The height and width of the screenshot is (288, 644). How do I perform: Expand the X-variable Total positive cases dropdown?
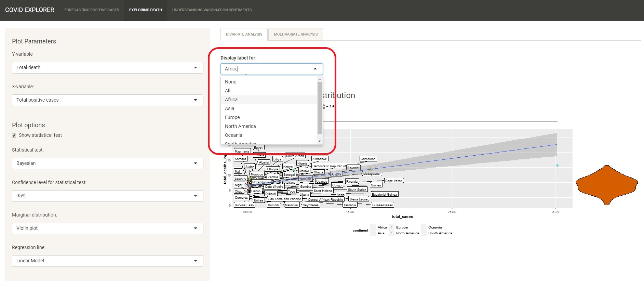tap(107, 100)
